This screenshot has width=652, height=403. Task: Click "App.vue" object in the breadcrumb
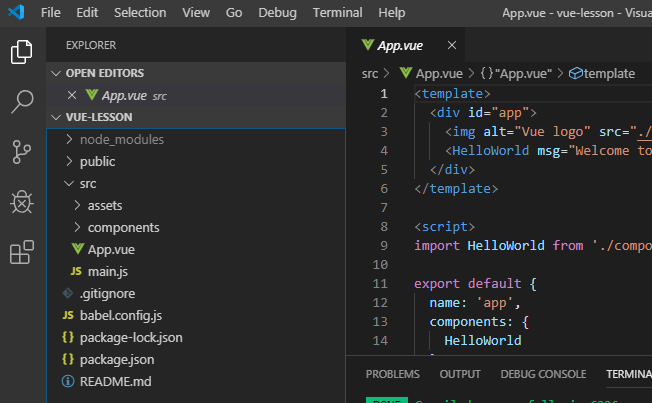(524, 74)
